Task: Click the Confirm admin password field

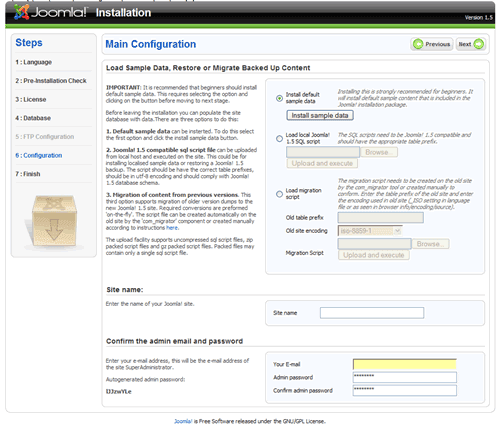Action: [405, 390]
